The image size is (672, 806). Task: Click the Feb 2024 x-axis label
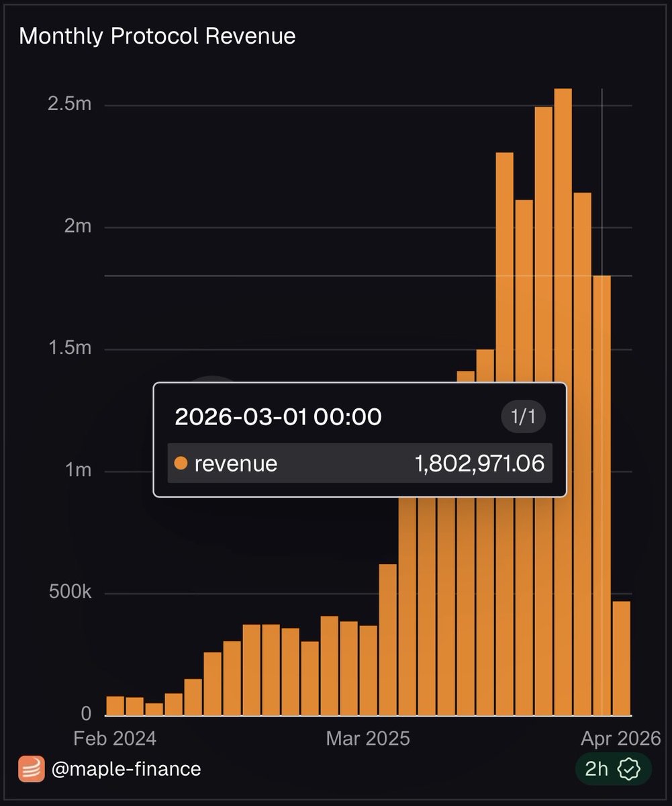click(x=114, y=738)
